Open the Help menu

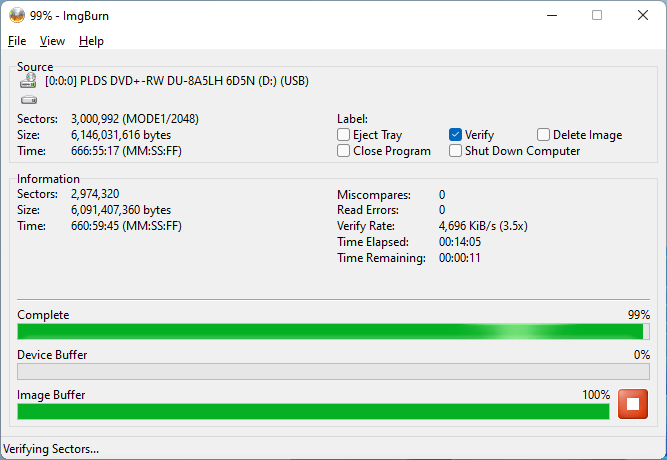(x=91, y=41)
